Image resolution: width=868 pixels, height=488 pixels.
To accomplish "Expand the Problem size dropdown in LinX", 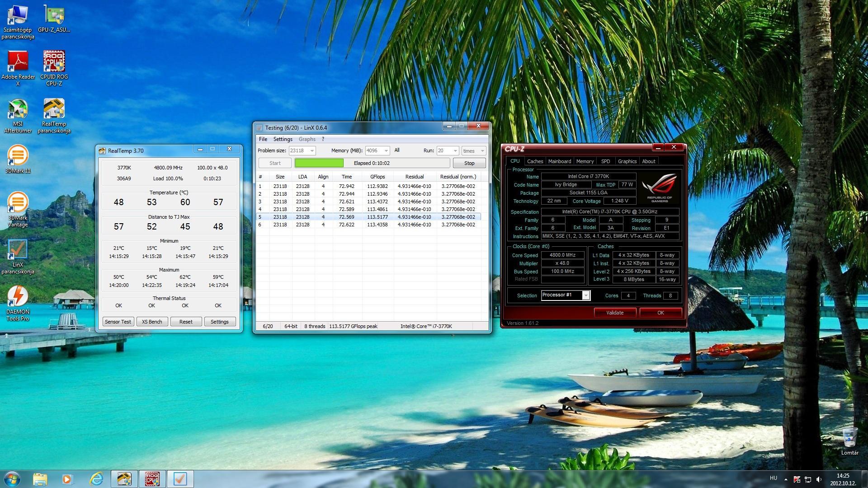I will click(x=312, y=151).
